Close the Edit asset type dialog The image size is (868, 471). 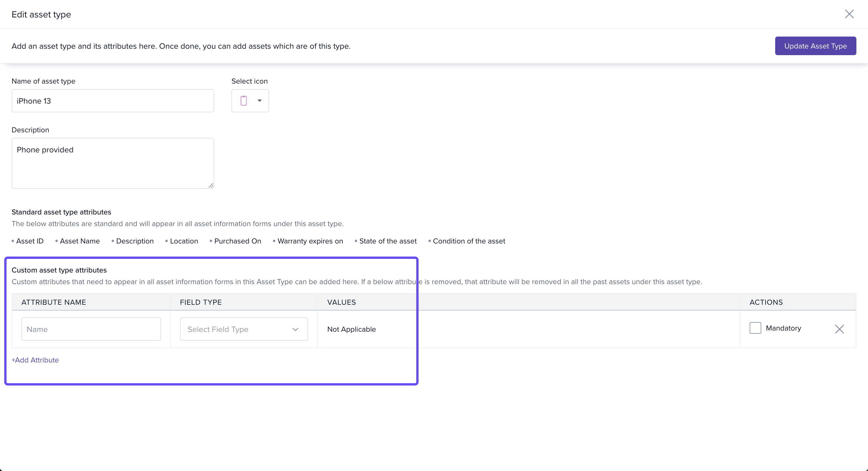(x=849, y=14)
